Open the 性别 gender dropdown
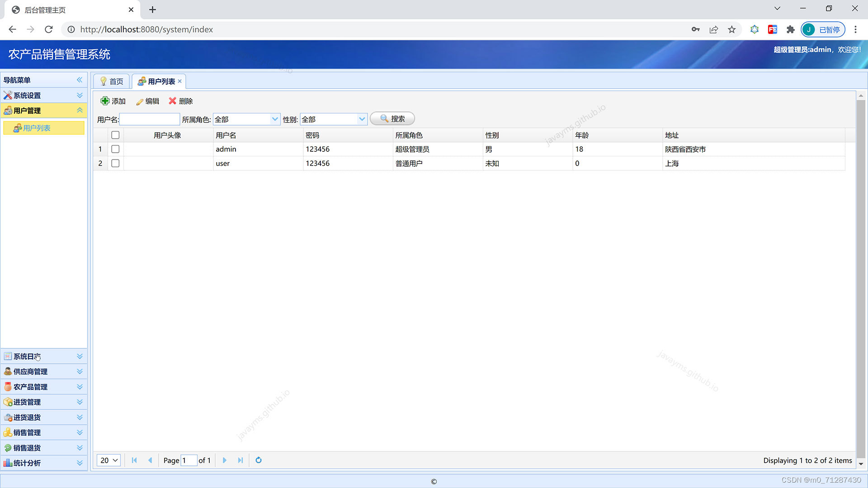868x488 pixels. [362, 119]
